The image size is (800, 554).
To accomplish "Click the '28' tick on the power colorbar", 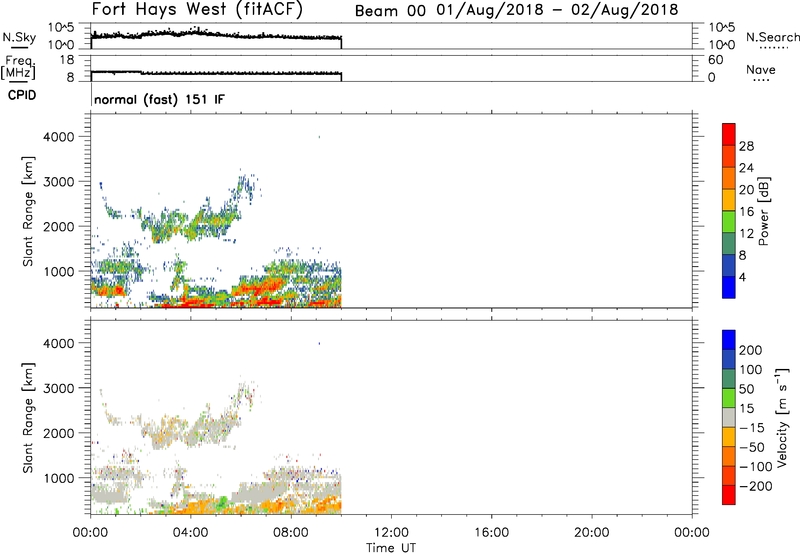I will click(746, 146).
